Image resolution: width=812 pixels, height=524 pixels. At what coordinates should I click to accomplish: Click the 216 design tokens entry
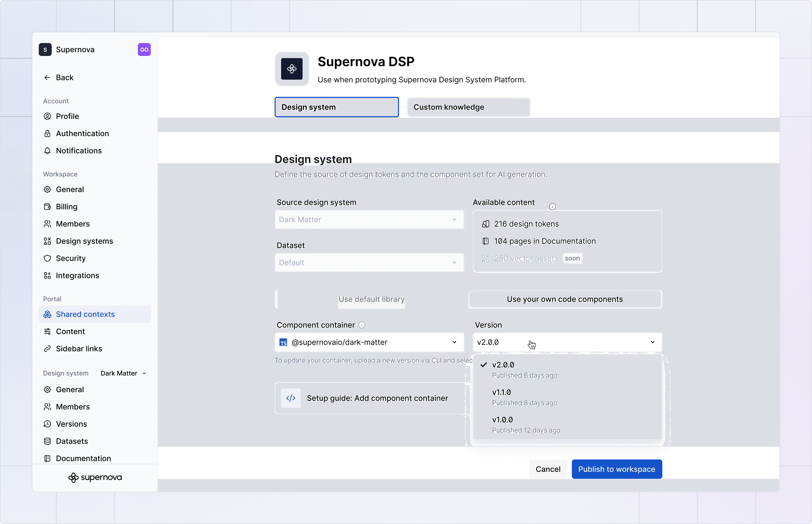521,224
